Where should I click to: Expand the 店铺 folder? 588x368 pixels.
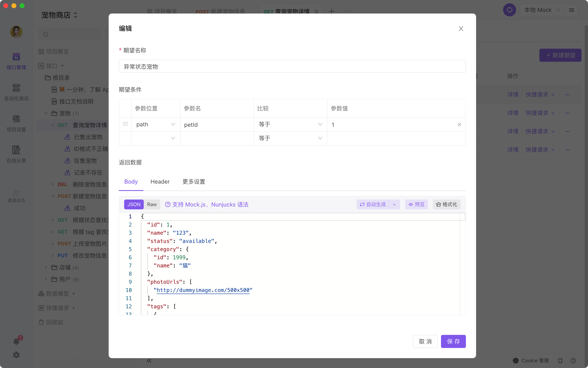tap(46, 267)
